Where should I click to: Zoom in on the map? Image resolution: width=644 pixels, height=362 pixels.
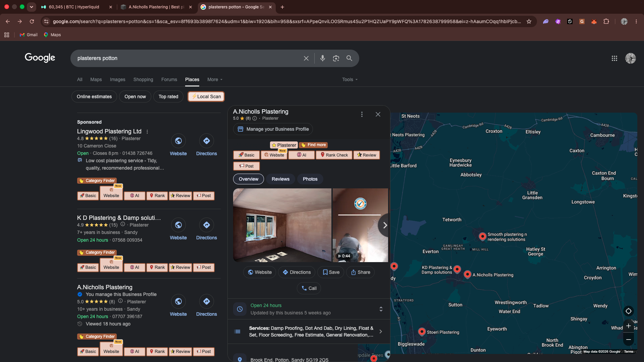point(629,326)
